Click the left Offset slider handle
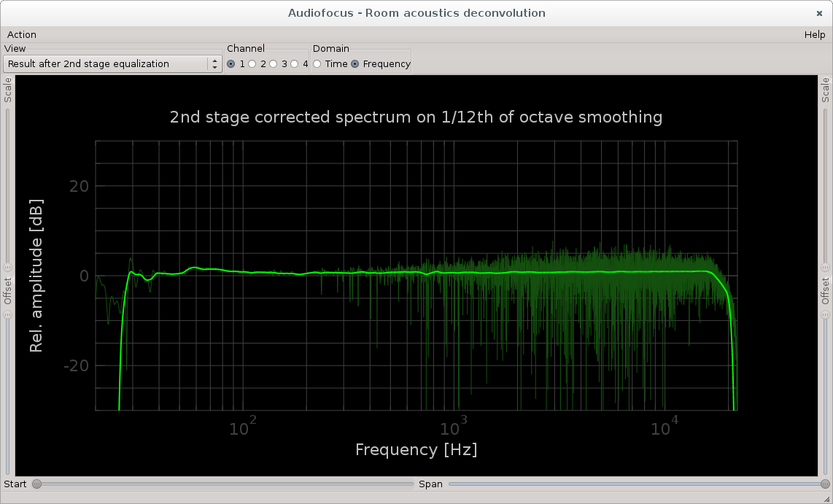 7,314
